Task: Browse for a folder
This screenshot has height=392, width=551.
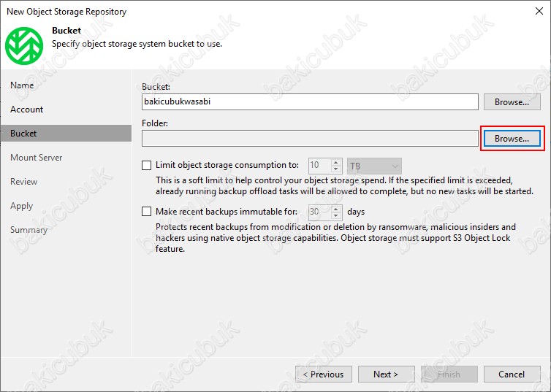Action: pos(512,138)
